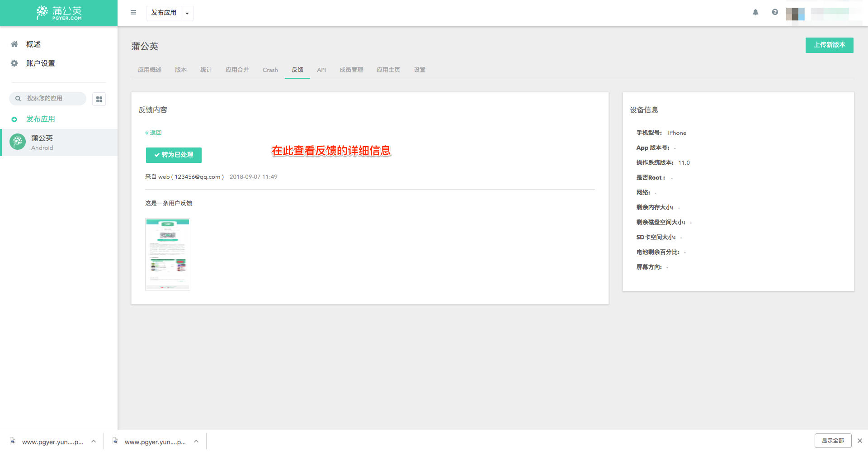Click the 是否Root label
868x452 pixels.
(x=651, y=178)
